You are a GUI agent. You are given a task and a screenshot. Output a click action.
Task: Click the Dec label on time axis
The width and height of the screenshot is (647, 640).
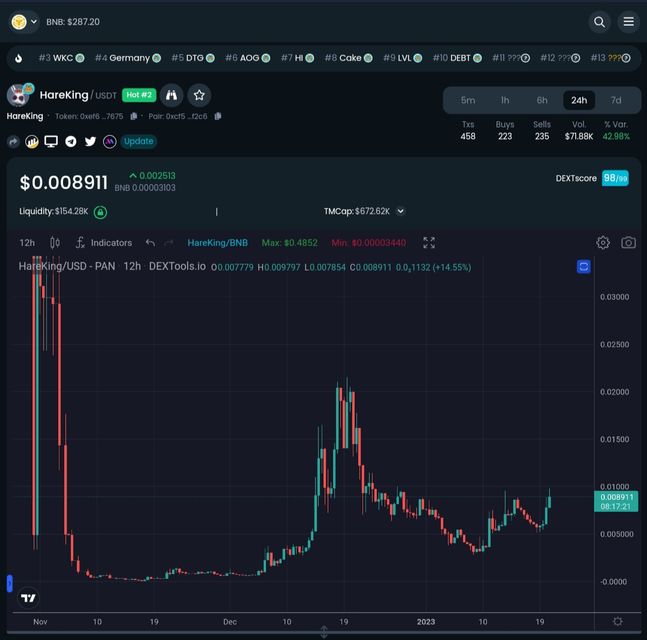pos(230,622)
